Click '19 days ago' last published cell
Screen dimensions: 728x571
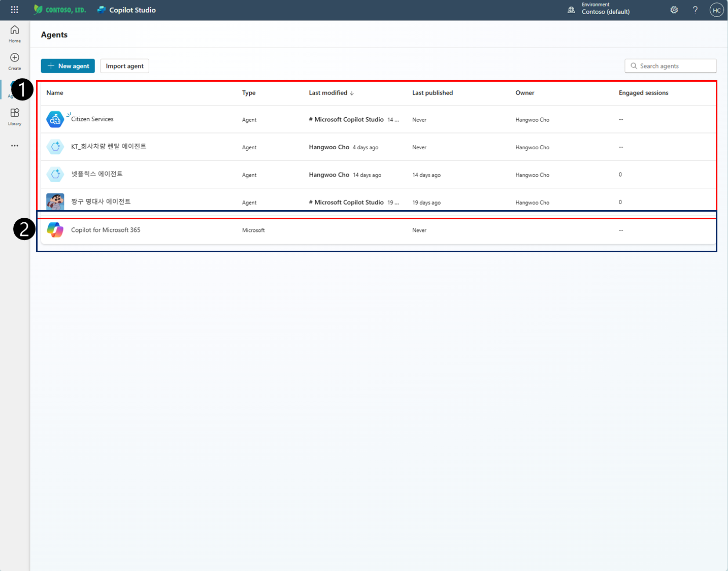[426, 203]
